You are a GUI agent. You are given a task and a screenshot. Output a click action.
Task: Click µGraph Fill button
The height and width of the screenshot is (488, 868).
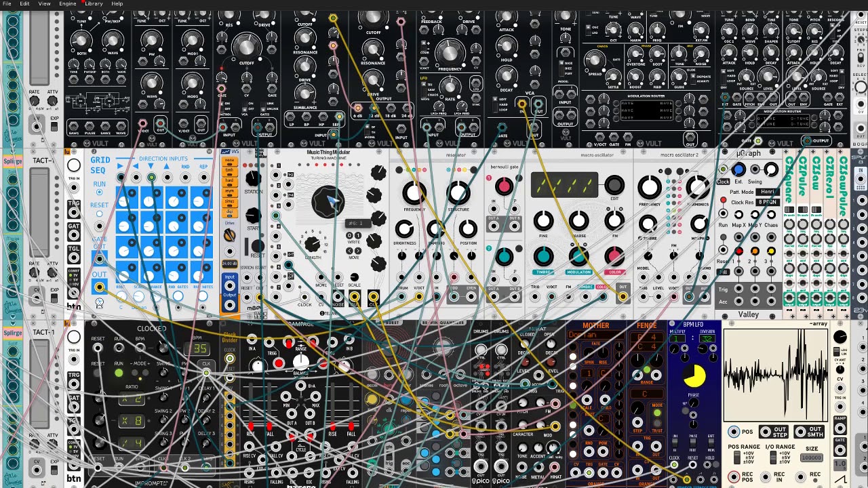pyautogui.click(x=723, y=272)
